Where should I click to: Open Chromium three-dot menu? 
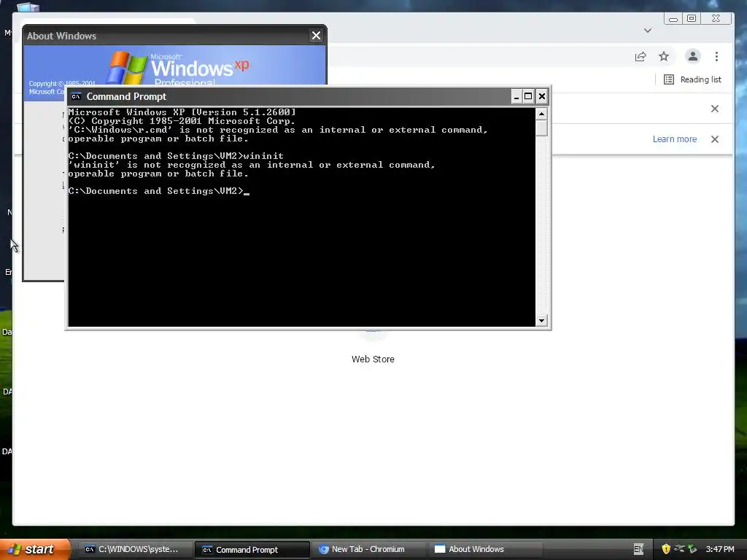click(x=716, y=57)
